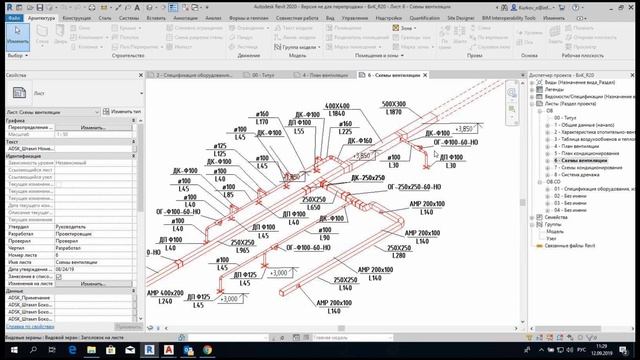Viewport: 640px width, 360px height.
Task: Click the sheet type thumbnail in Properties
Action: click(19, 93)
